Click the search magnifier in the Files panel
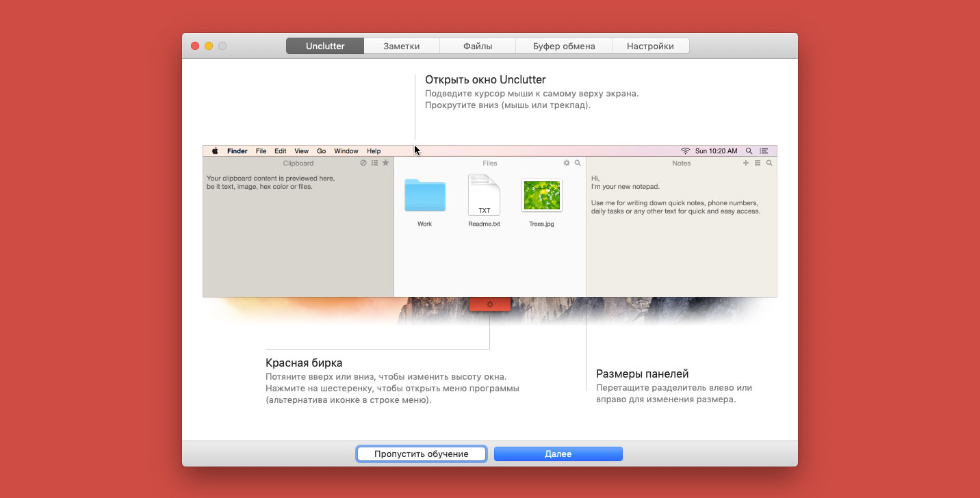This screenshot has width=980, height=498. (x=578, y=163)
